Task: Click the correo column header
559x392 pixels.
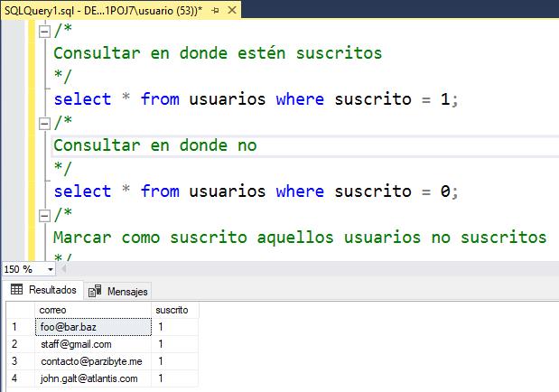Action: pos(93,310)
